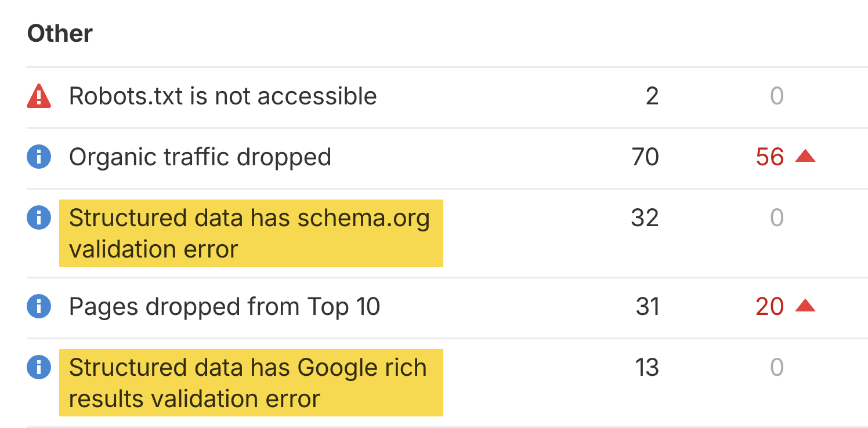Open info for schema.org validation error issue
The image size is (868, 428).
click(x=38, y=218)
